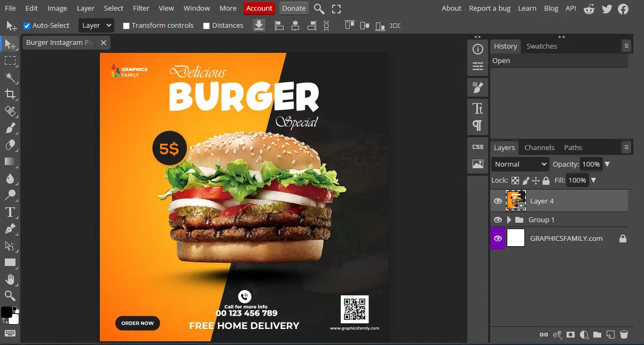Hide Layer 4 with its eye icon
Image resolution: width=644 pixels, height=345 pixels.
(x=498, y=201)
